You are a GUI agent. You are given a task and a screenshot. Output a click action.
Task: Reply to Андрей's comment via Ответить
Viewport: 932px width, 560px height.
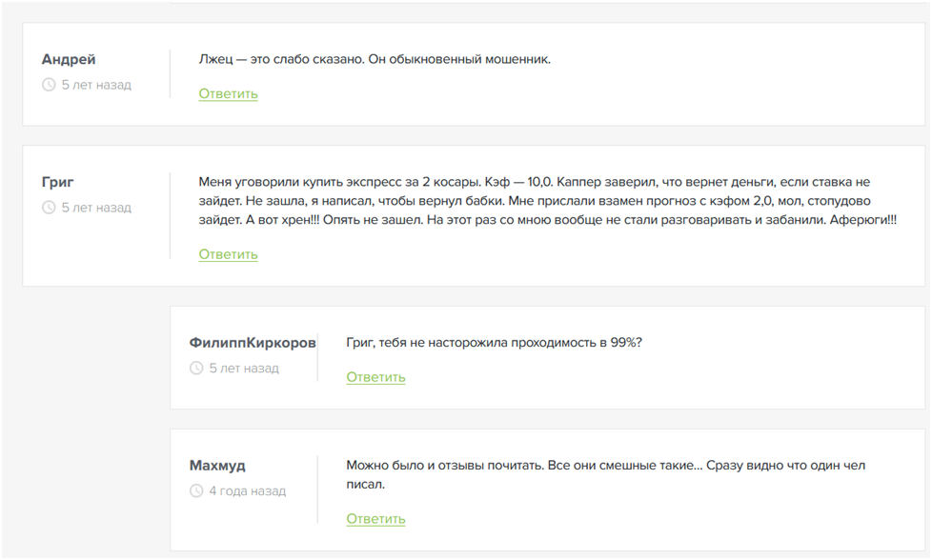[228, 93]
